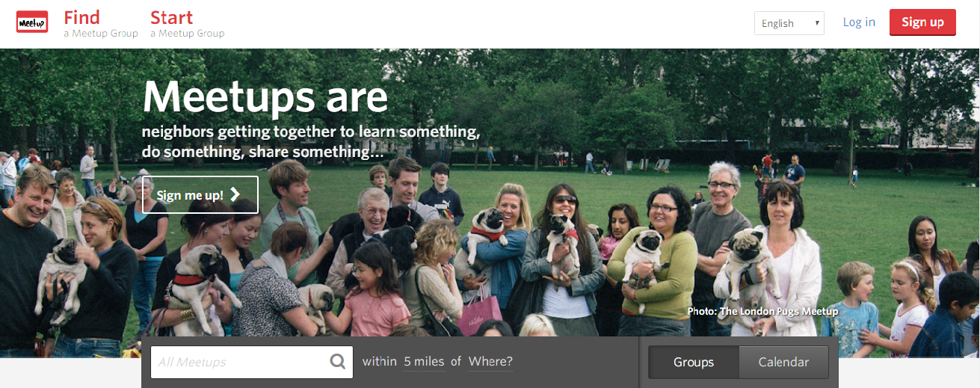The width and height of the screenshot is (980, 388).
Task: Click the Sign me up! button
Action: coord(200,194)
